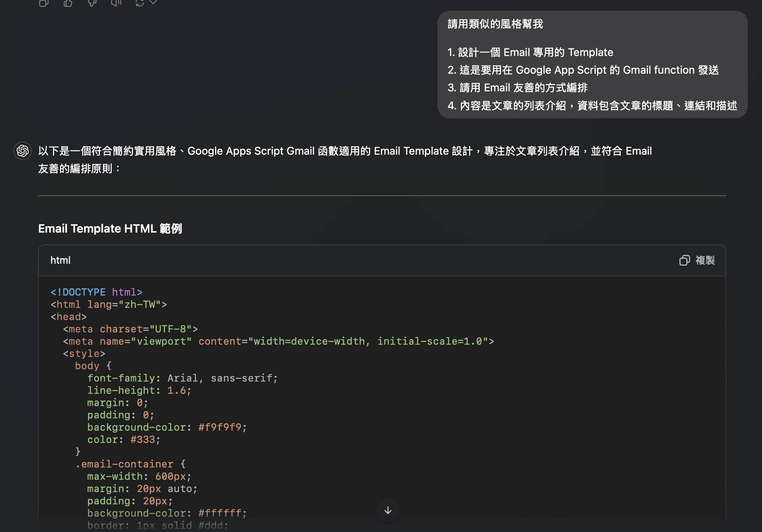The image size is (762, 532).
Task: Click inside the HTML code block
Action: pos(269,384)
